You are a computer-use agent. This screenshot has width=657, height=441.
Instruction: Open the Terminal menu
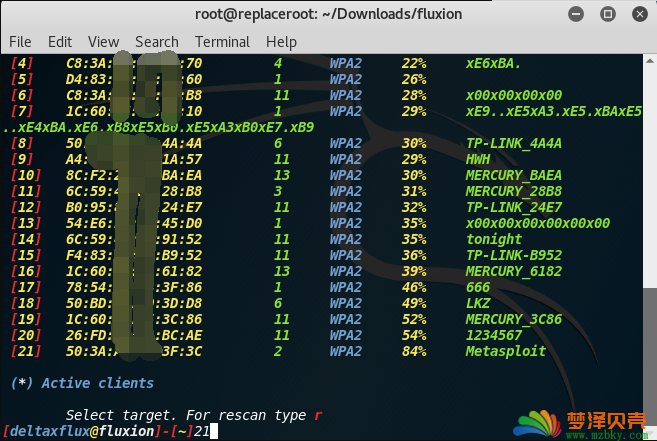[x=222, y=42]
